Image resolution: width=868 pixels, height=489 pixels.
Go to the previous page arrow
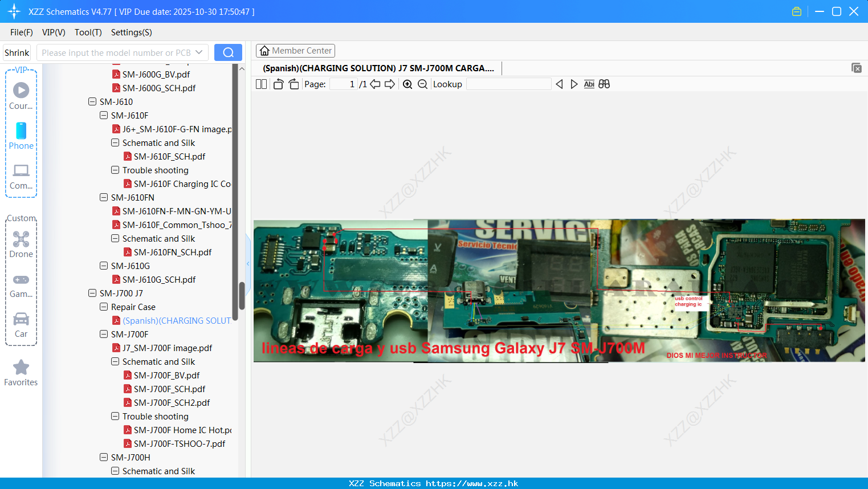pos(375,84)
